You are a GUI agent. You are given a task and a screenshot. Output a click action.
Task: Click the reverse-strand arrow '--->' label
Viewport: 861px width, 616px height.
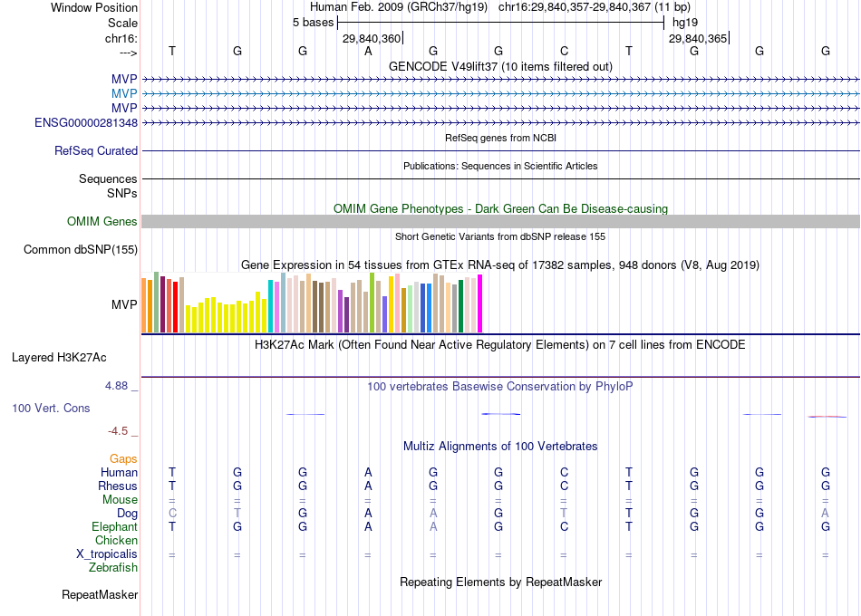click(128, 53)
